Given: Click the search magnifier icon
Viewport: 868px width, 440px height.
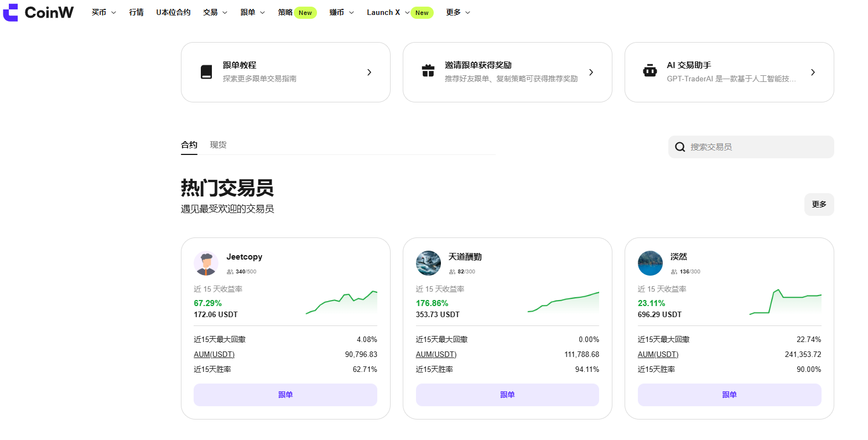Looking at the screenshot, I should pyautogui.click(x=680, y=147).
